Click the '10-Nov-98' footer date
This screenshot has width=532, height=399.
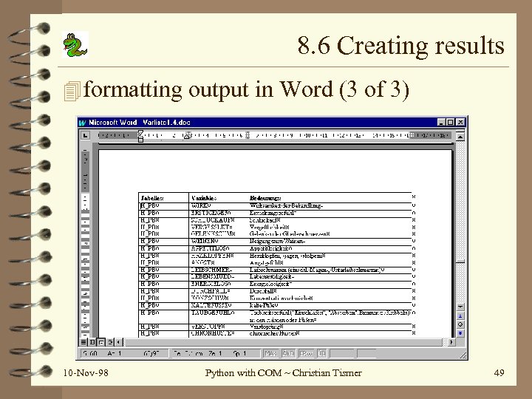tap(86, 373)
